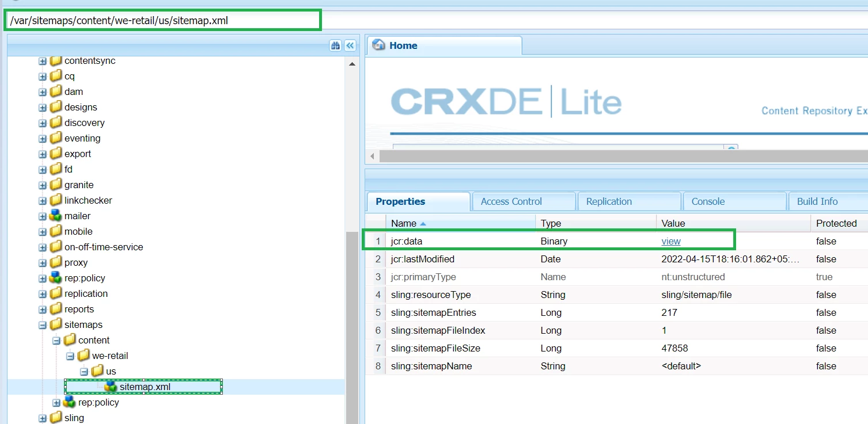Click the eventing folder icon
Viewport: 868px width, 424px height.
pyautogui.click(x=55, y=138)
